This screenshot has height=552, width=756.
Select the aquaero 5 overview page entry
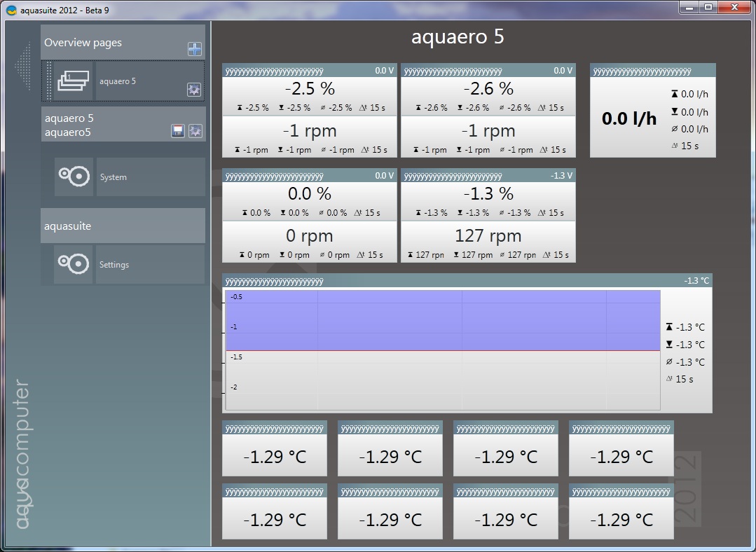140,81
